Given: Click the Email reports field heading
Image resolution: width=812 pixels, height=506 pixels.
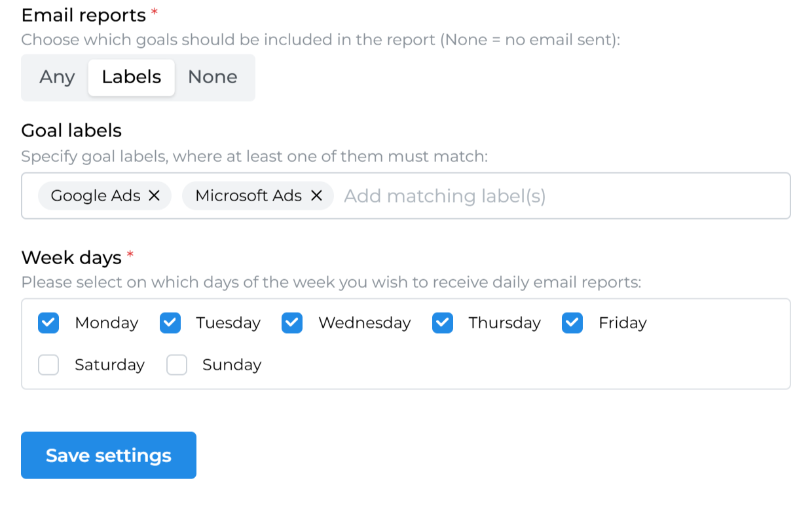Looking at the screenshot, I should [x=83, y=15].
